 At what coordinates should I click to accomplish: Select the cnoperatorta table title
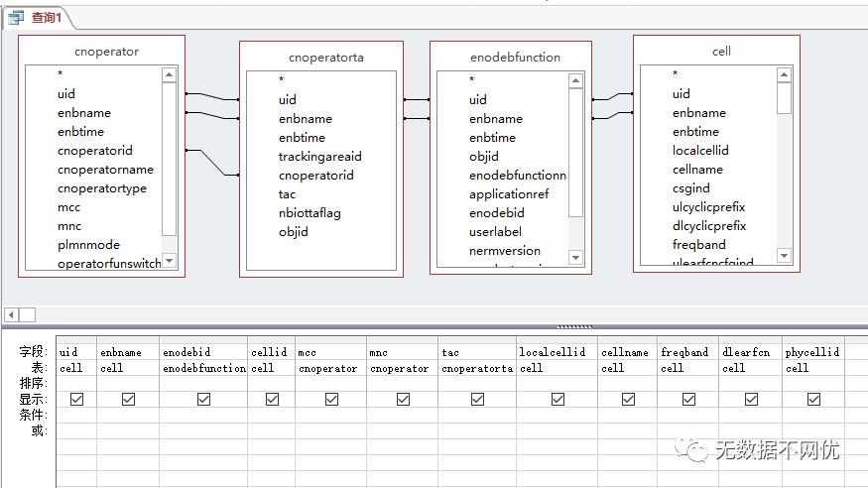[326, 58]
